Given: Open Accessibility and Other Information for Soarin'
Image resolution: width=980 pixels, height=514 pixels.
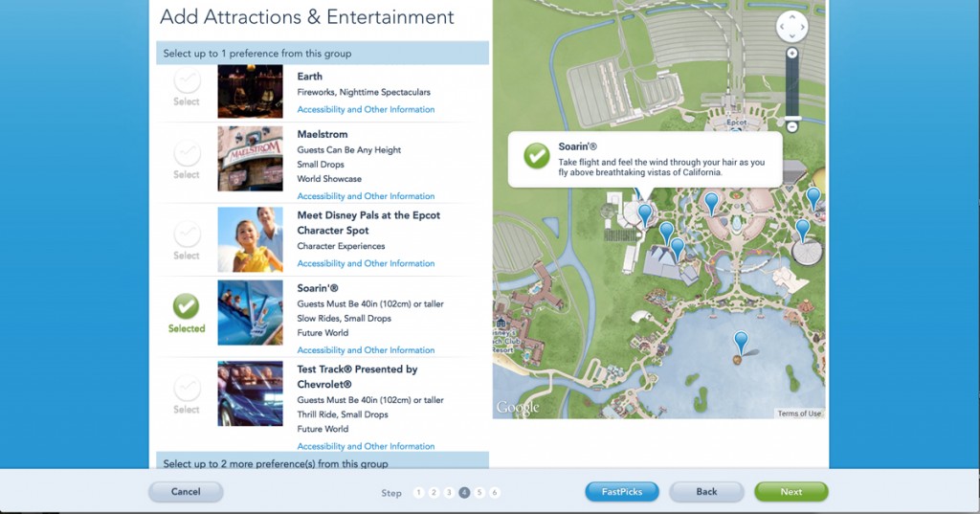Looking at the screenshot, I should 366,350.
